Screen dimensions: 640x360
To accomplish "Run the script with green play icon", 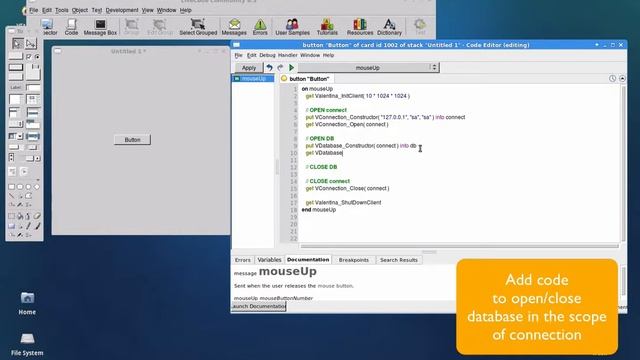I will (291, 67).
